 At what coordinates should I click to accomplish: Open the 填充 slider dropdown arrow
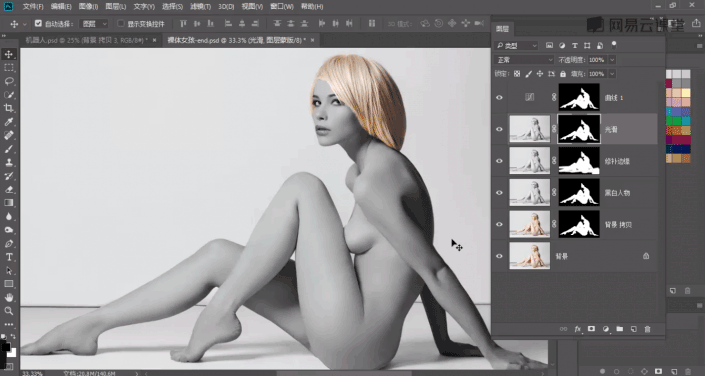(x=612, y=74)
